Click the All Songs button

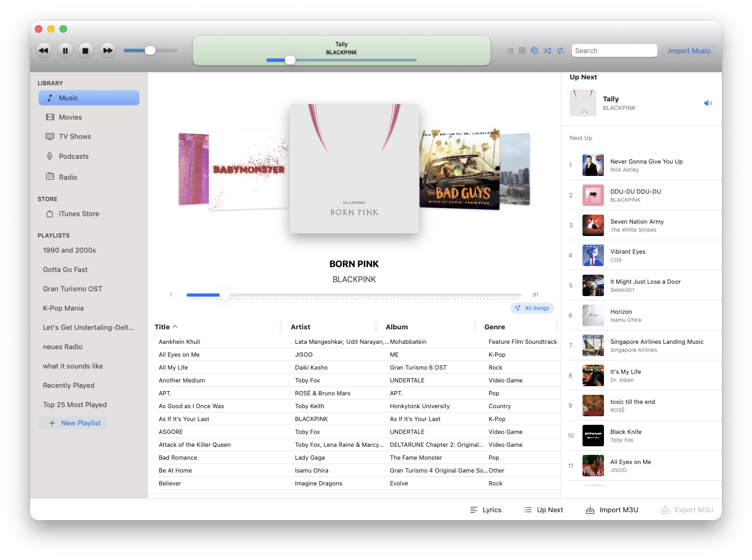[x=532, y=308]
